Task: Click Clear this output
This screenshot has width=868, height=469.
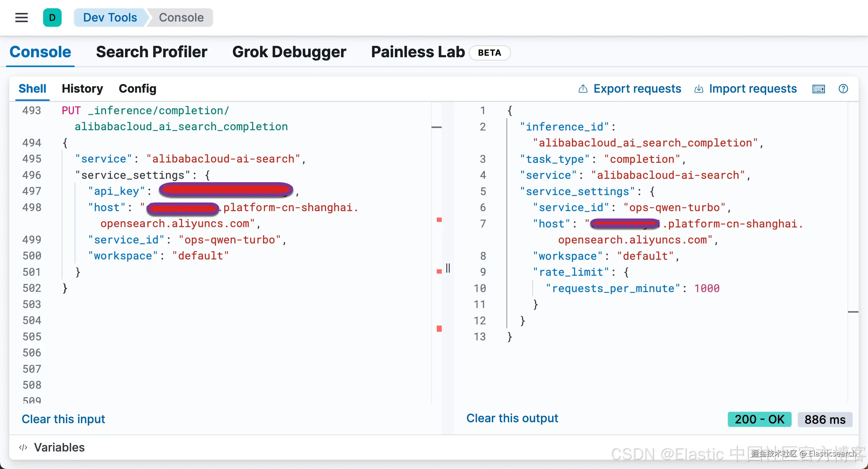Action: click(x=512, y=418)
